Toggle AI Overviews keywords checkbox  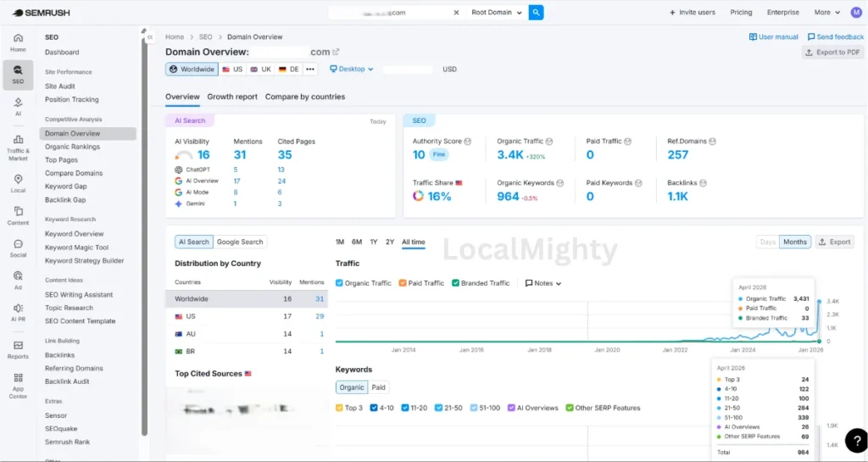coord(511,408)
